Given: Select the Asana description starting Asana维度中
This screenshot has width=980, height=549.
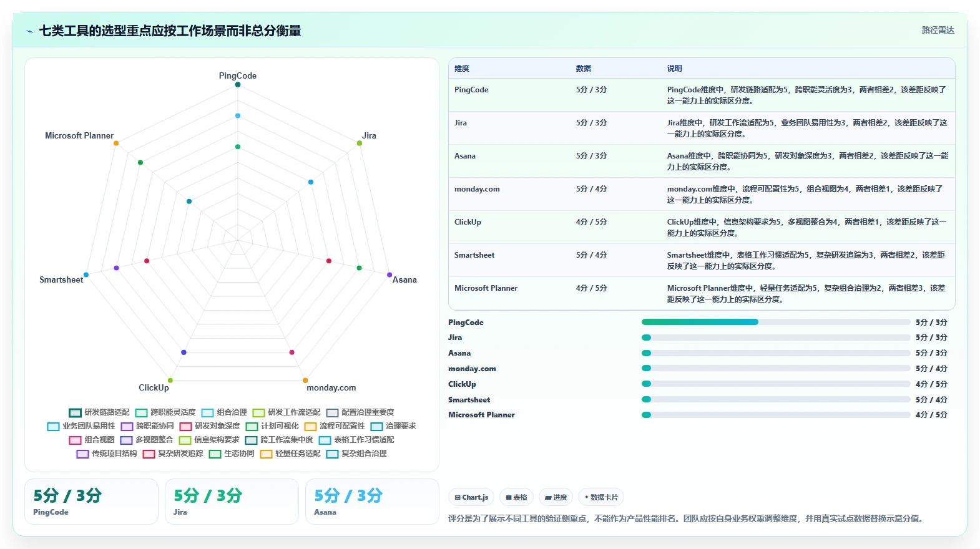Looking at the screenshot, I should (808, 162).
